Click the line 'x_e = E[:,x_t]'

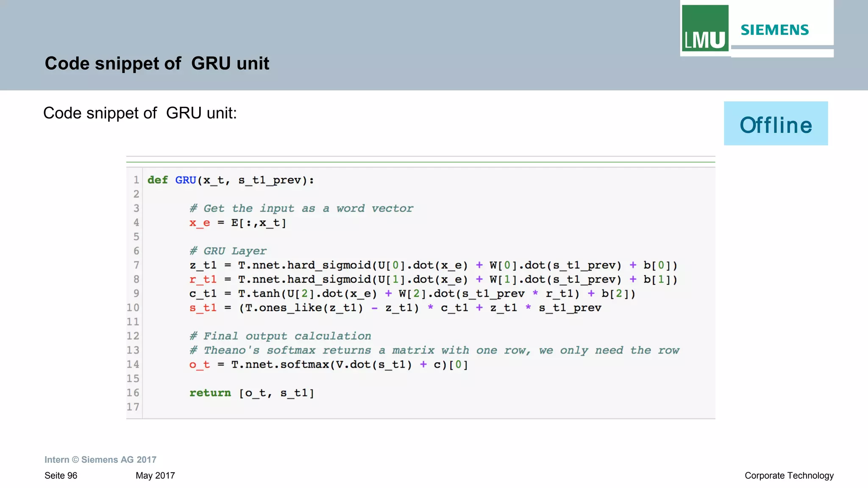point(238,223)
